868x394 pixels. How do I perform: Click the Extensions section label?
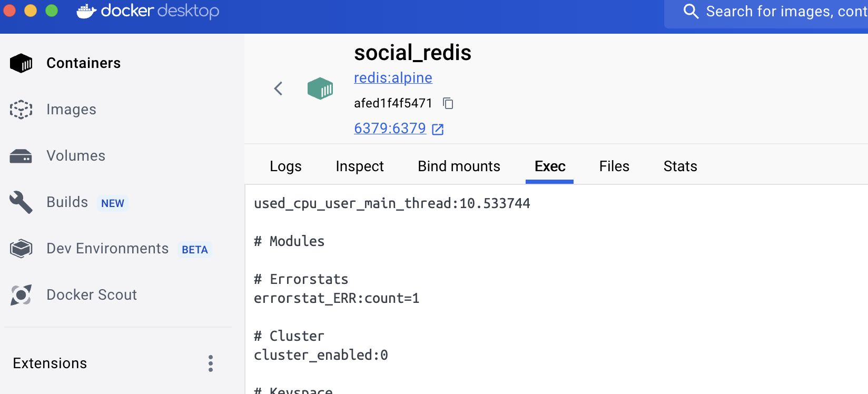coord(50,363)
